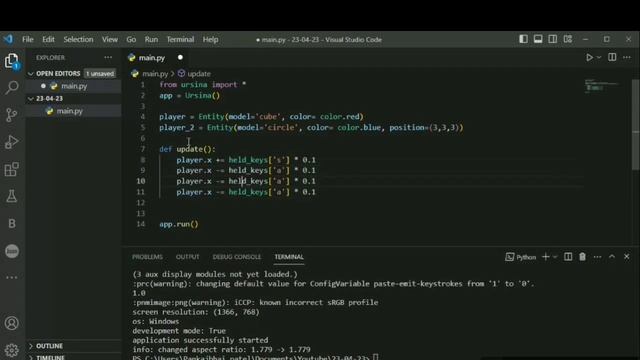Click Entity on the player_2 line
The image size is (640, 360).
coord(220,127)
